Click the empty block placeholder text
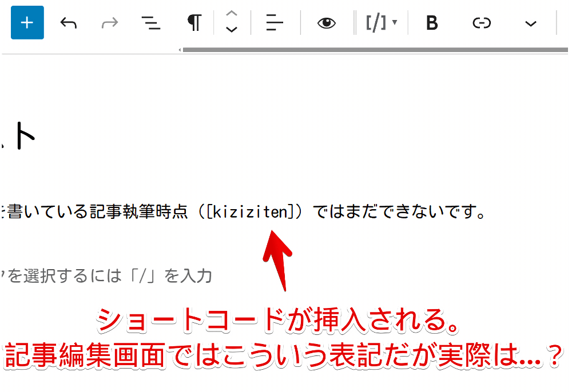572x392 pixels. pyautogui.click(x=106, y=276)
